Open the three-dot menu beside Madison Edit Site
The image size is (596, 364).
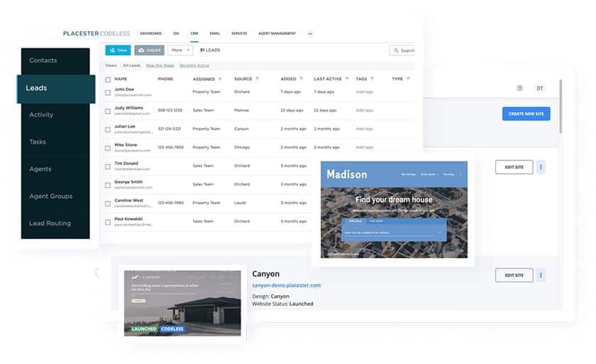541,167
